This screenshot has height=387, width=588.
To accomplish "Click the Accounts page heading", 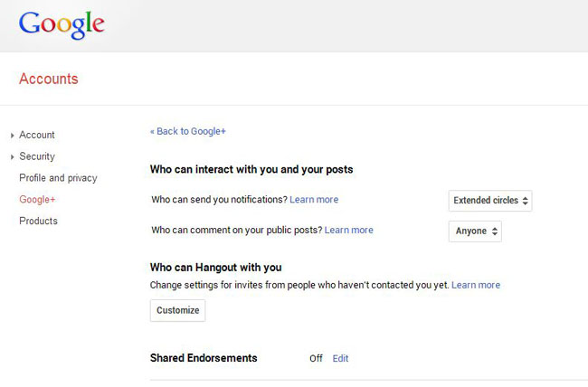I will (x=49, y=79).
